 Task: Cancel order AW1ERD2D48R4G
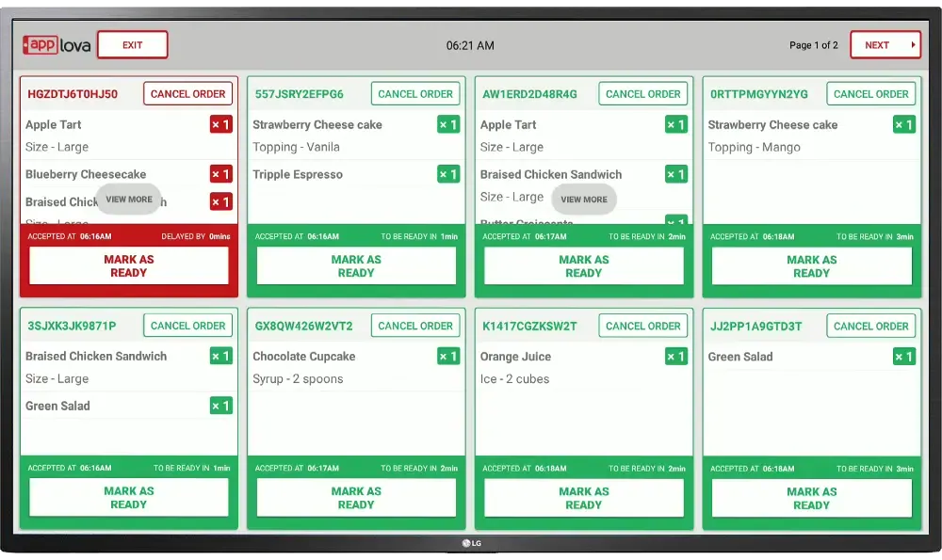coord(642,93)
